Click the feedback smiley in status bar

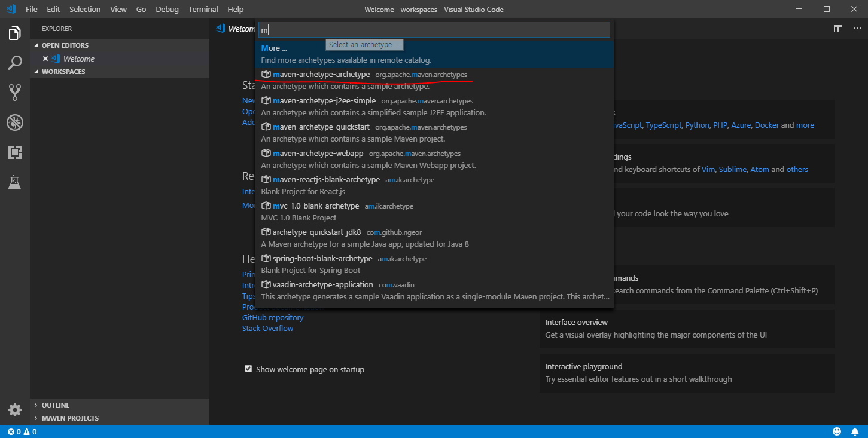coord(837,431)
